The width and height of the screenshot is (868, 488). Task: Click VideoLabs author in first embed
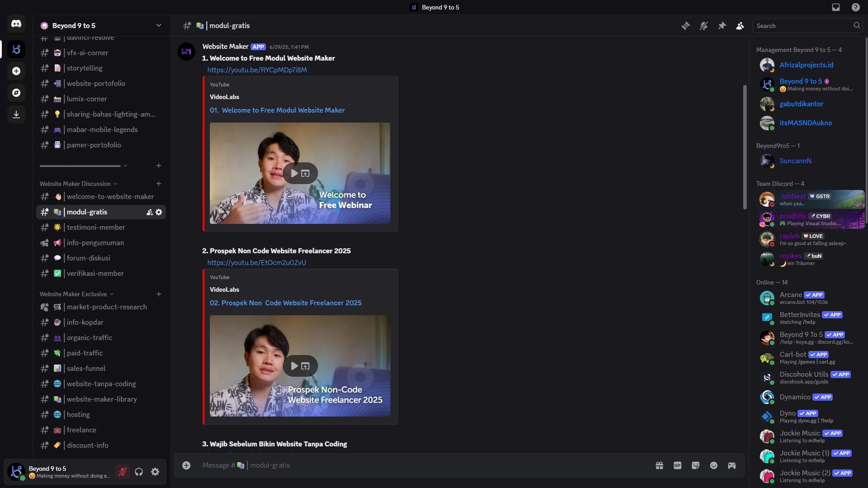click(x=224, y=97)
